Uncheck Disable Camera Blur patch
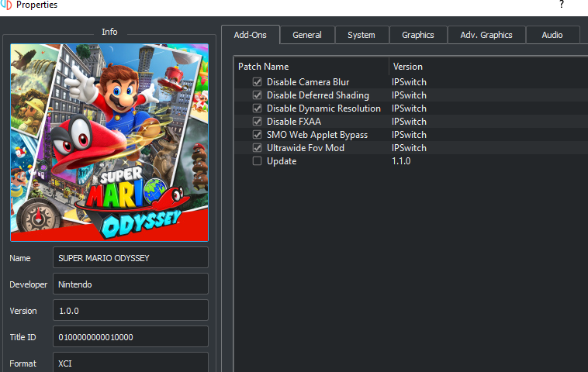588x372 pixels. coord(257,82)
